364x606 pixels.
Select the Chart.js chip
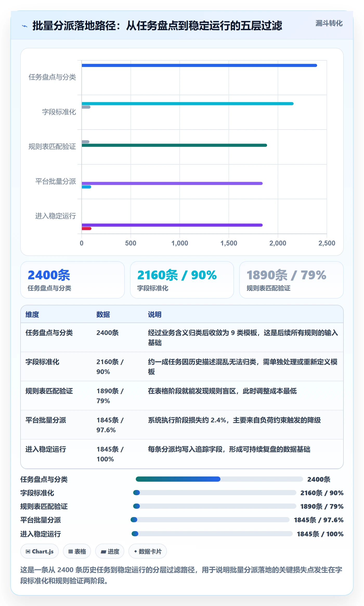click(x=40, y=551)
